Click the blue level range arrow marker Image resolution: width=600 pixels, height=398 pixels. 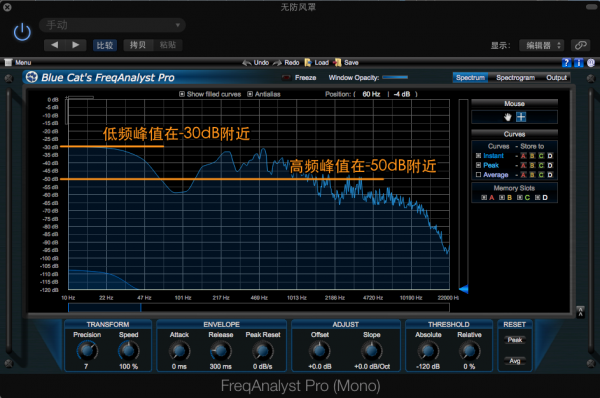click(464, 289)
